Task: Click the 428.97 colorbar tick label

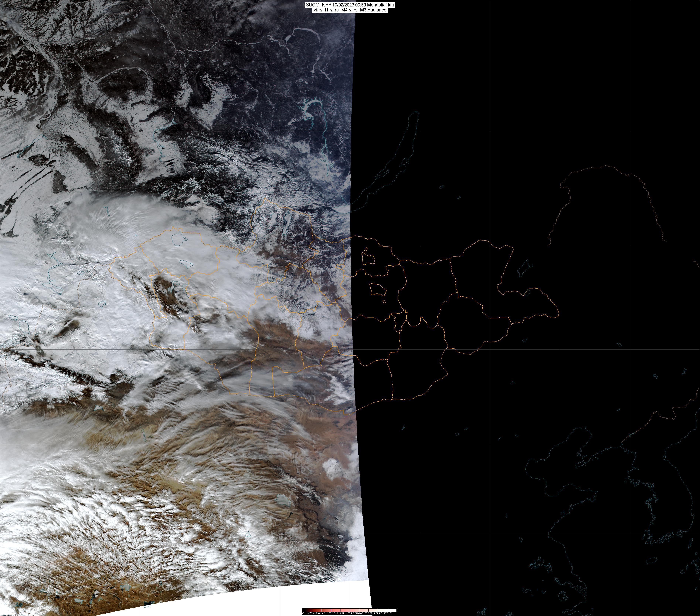Action: 350,614
